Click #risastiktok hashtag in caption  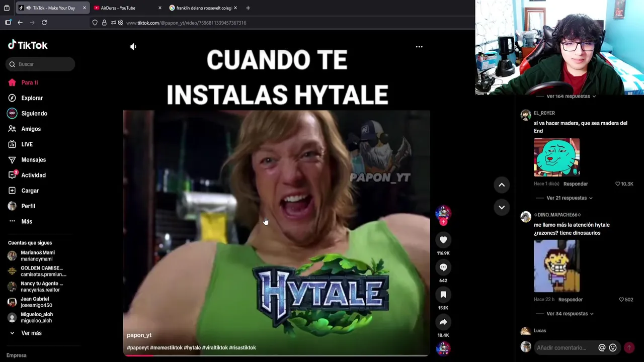click(x=243, y=348)
